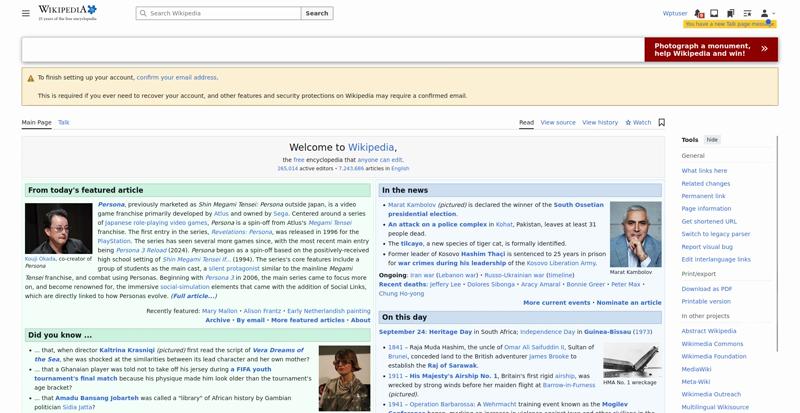This screenshot has height=413, width=800.
Task: Bookmark this page using bookmark icon
Action: tap(662, 123)
